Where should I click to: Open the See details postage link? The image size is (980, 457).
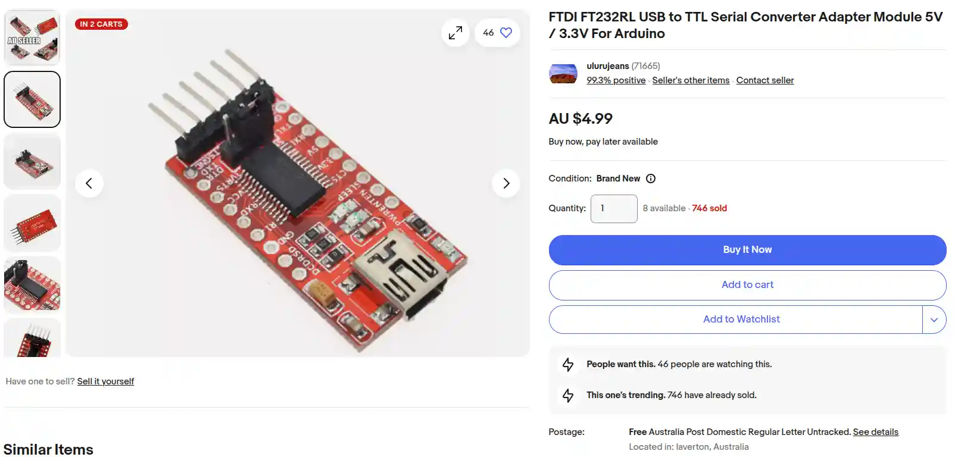(x=875, y=432)
